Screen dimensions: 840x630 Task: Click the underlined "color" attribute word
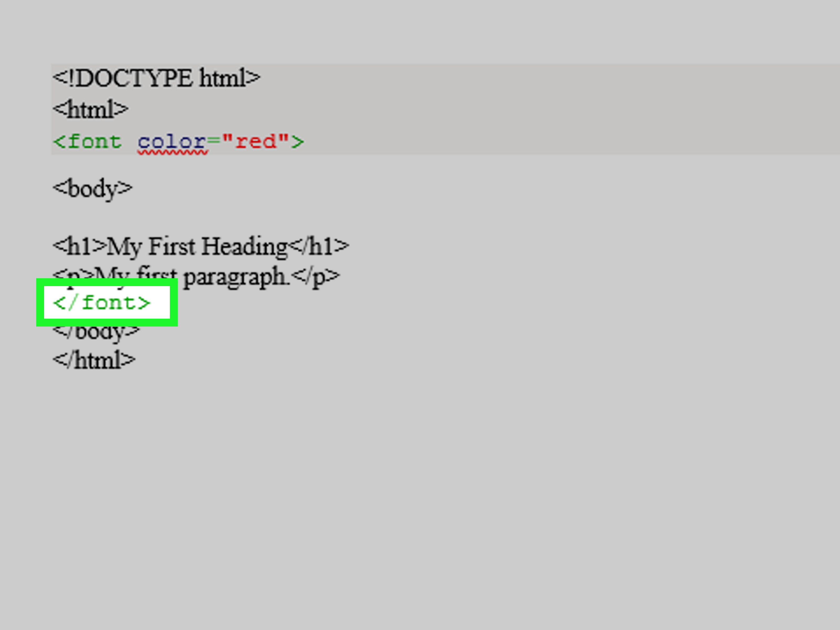[x=172, y=142]
